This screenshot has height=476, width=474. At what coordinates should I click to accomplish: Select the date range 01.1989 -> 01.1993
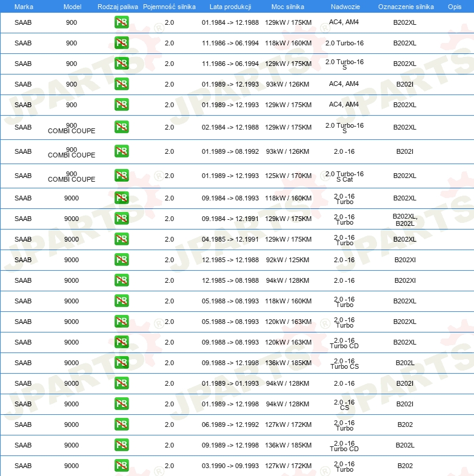point(230,384)
